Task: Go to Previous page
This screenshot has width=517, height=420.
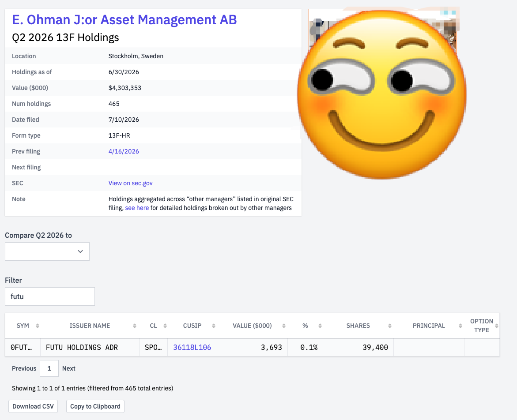Action: [x=24, y=369]
